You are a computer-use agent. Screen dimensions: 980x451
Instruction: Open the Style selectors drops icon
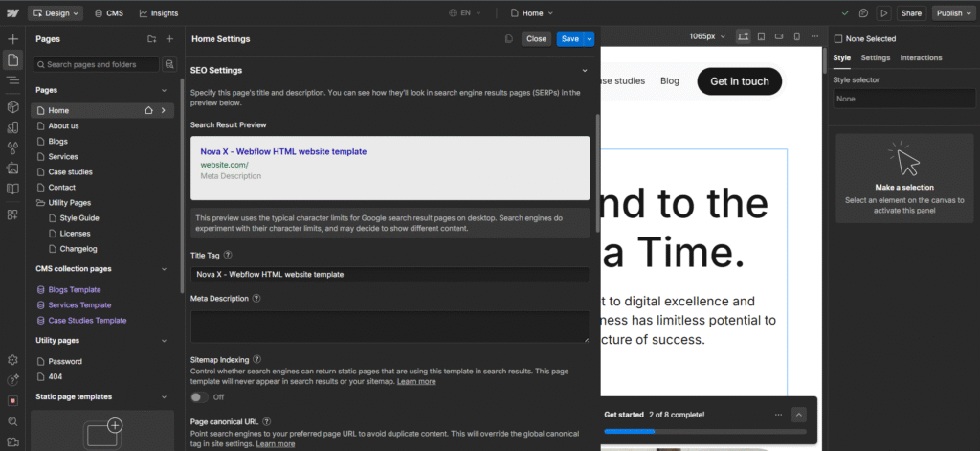(x=13, y=148)
